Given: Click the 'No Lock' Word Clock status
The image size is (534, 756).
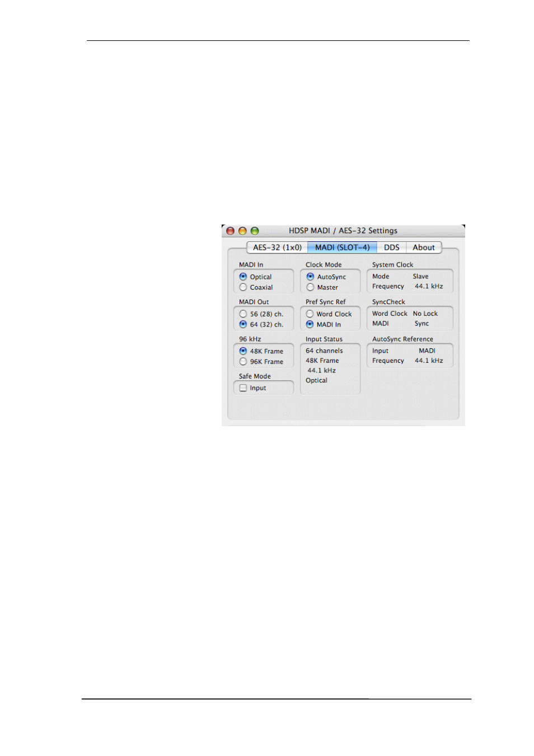Looking at the screenshot, I should (x=425, y=314).
